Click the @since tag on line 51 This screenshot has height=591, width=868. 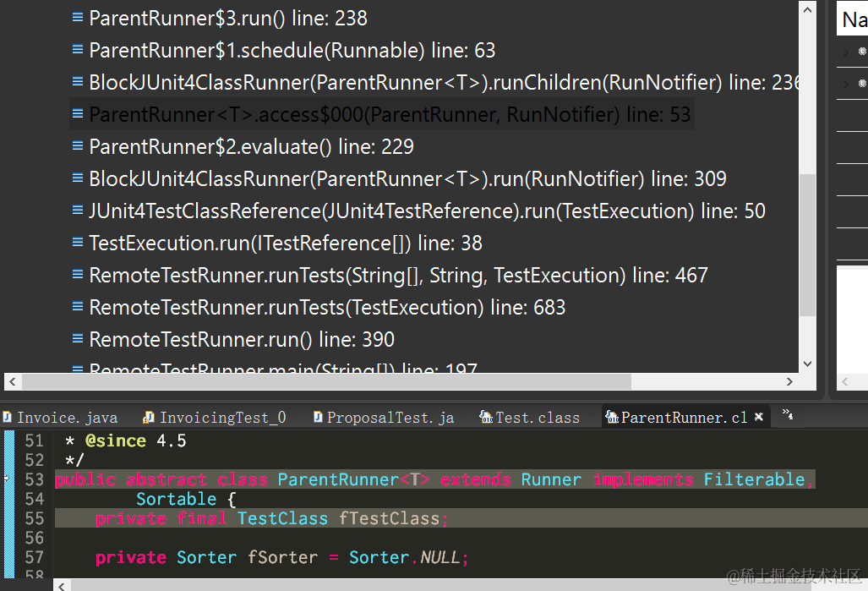coord(116,441)
